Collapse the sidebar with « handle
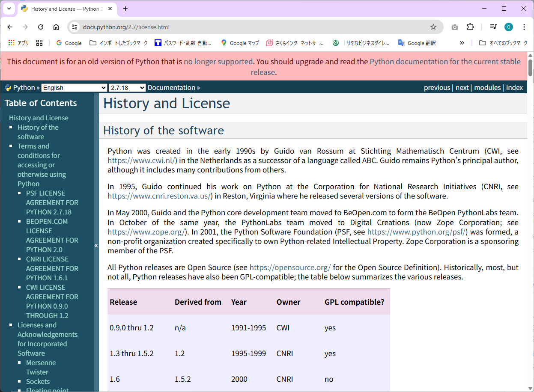Screen dimensions: 534x392 tap(96, 245)
